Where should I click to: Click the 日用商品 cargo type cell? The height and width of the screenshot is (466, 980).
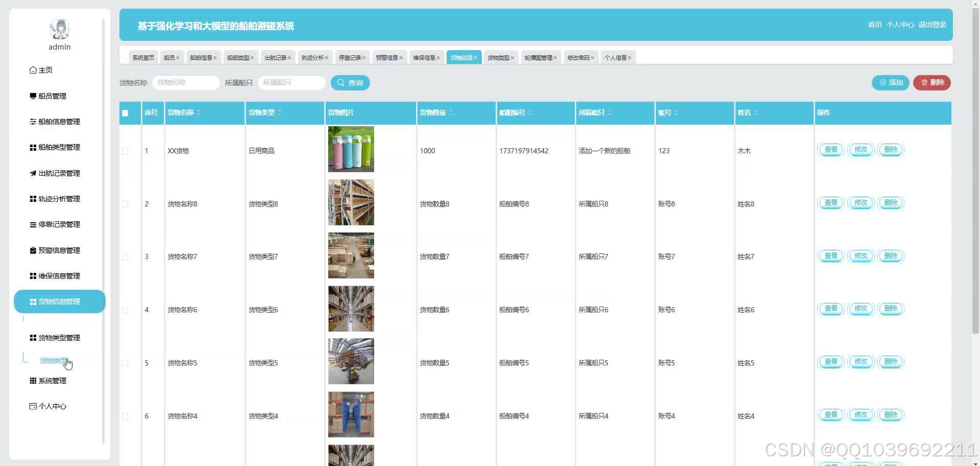261,151
